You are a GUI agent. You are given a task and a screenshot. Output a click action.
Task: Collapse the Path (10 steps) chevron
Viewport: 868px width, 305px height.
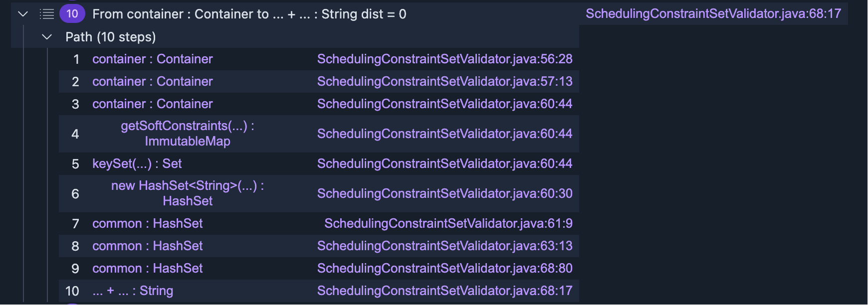point(47,37)
